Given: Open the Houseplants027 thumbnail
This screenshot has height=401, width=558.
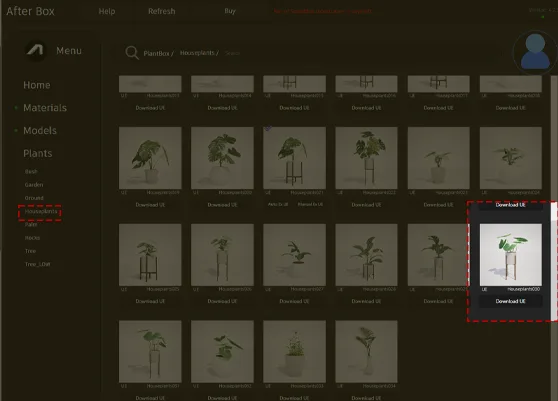Looking at the screenshot, I should click(294, 255).
